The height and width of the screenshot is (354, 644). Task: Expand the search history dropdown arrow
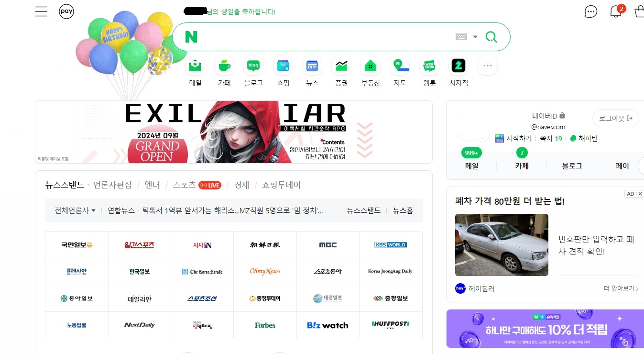(x=475, y=37)
